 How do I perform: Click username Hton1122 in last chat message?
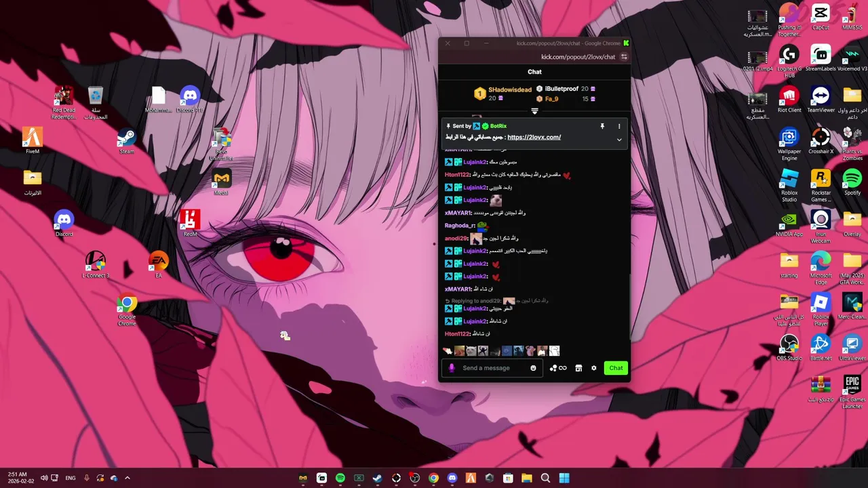tap(458, 333)
